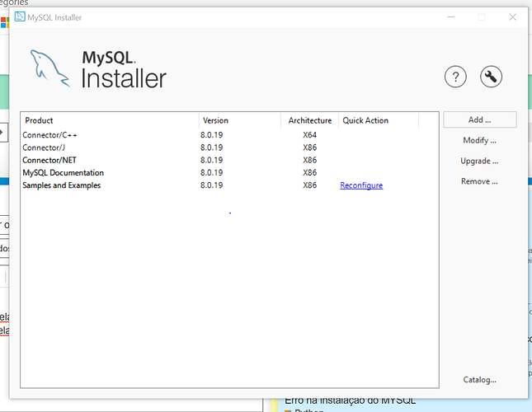Screen dimensions: 532x412
Task: Sort by the Architecture column header
Action: [310, 120]
